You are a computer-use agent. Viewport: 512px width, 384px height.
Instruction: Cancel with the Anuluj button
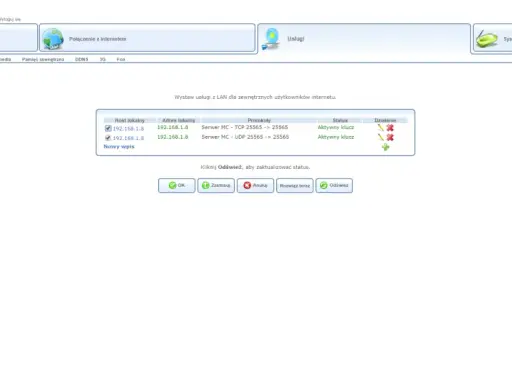click(255, 185)
